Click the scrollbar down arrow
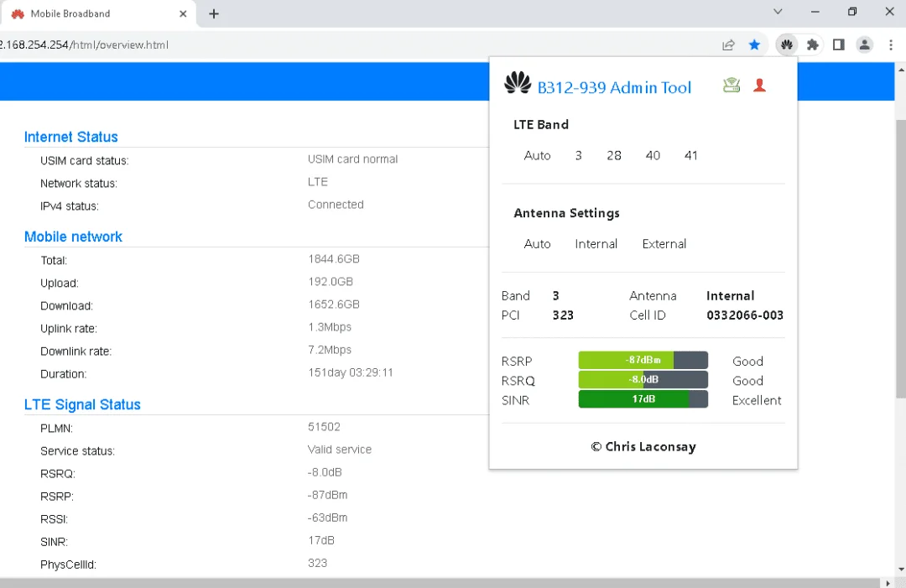The width and height of the screenshot is (906, 588). click(900, 570)
